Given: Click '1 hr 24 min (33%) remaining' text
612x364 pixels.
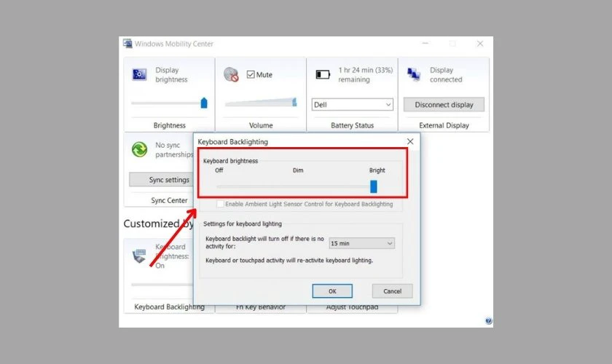Looking at the screenshot, I should [x=365, y=74].
